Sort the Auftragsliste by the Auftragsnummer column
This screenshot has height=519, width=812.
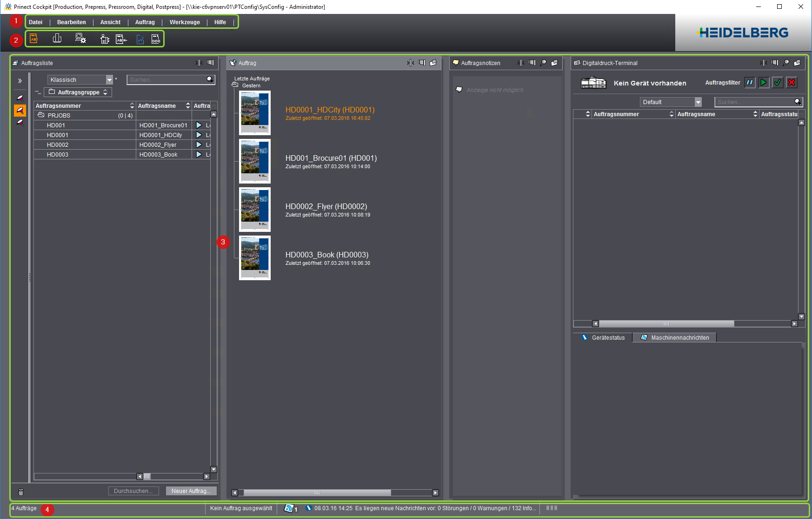85,105
